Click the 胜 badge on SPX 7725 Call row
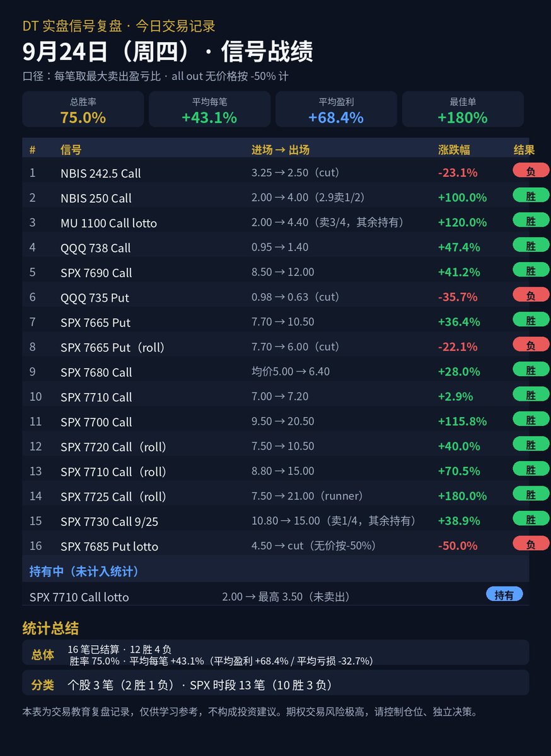 click(x=531, y=495)
